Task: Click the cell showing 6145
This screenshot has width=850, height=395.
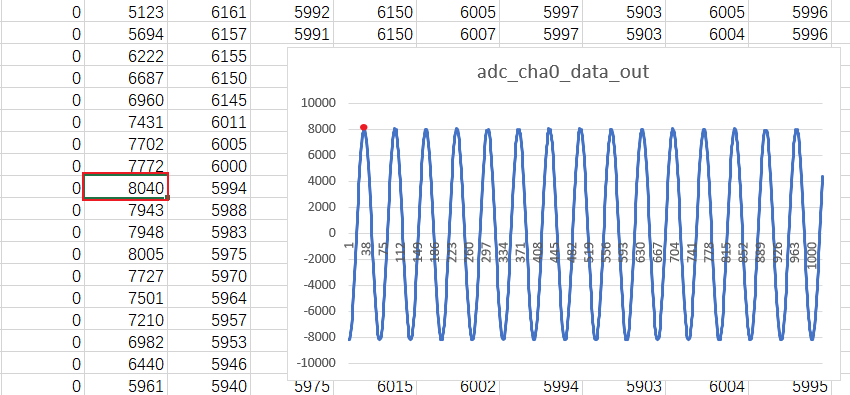Action: [x=209, y=100]
